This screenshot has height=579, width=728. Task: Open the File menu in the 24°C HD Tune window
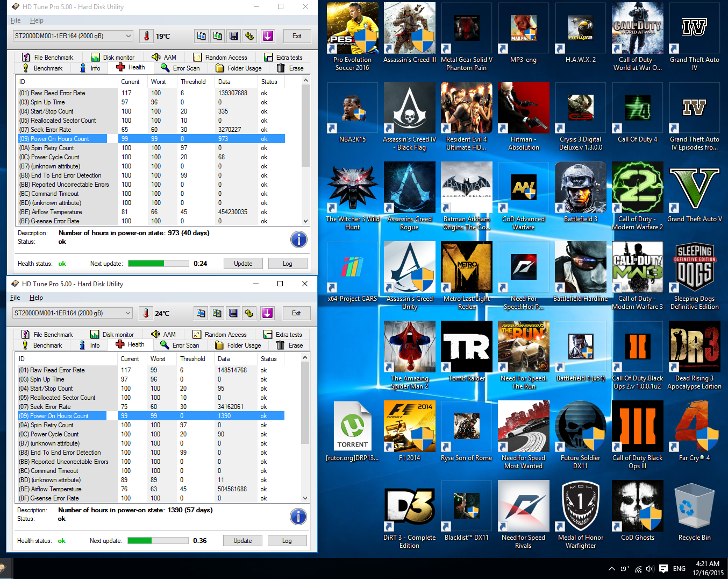coord(15,298)
